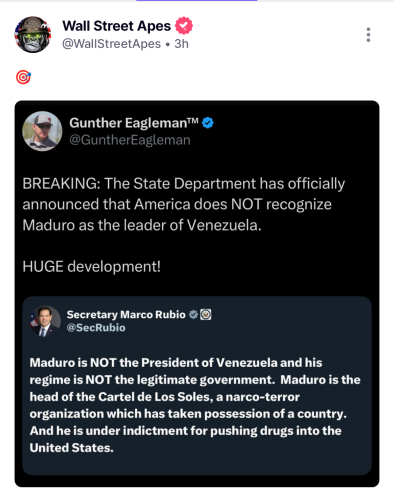Click Gunther Eagleman blue verified checkmark
The width and height of the screenshot is (394, 500).
click(208, 123)
